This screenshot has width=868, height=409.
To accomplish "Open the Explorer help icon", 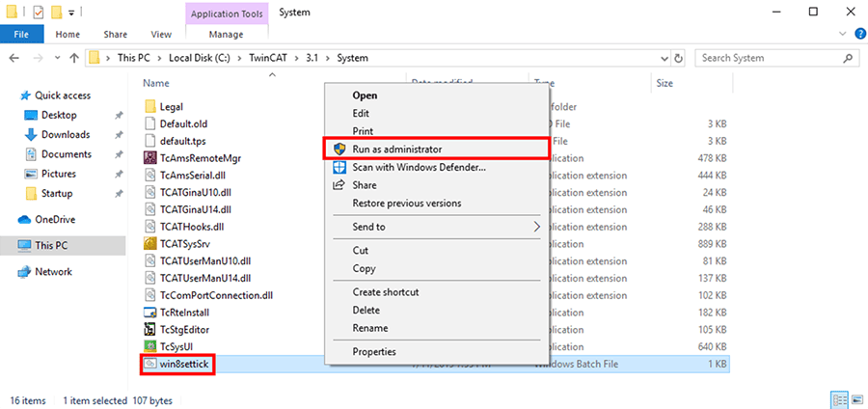I will (x=859, y=34).
